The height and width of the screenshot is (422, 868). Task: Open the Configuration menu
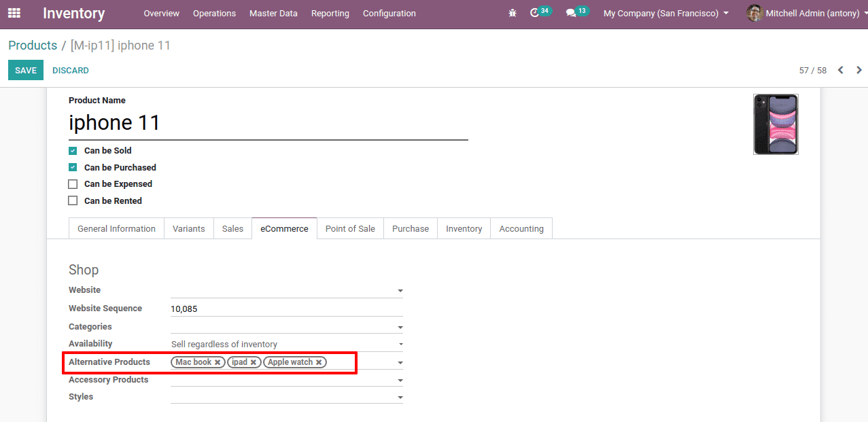click(389, 13)
